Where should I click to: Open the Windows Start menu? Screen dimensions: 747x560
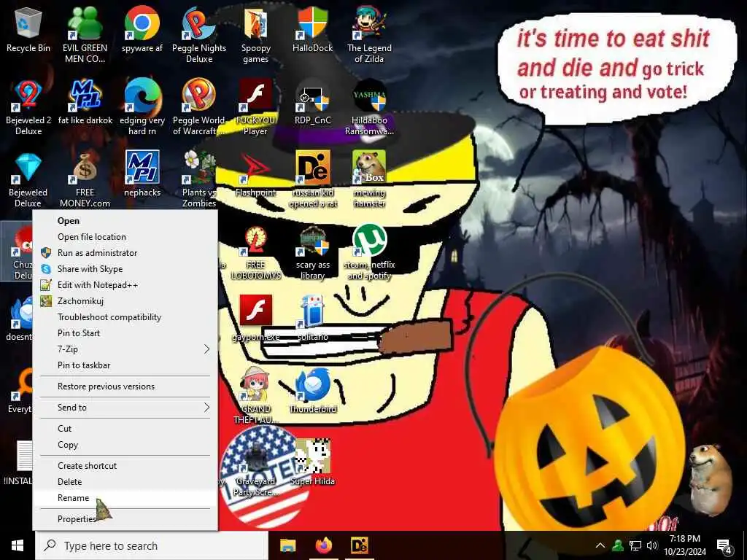[x=18, y=545]
